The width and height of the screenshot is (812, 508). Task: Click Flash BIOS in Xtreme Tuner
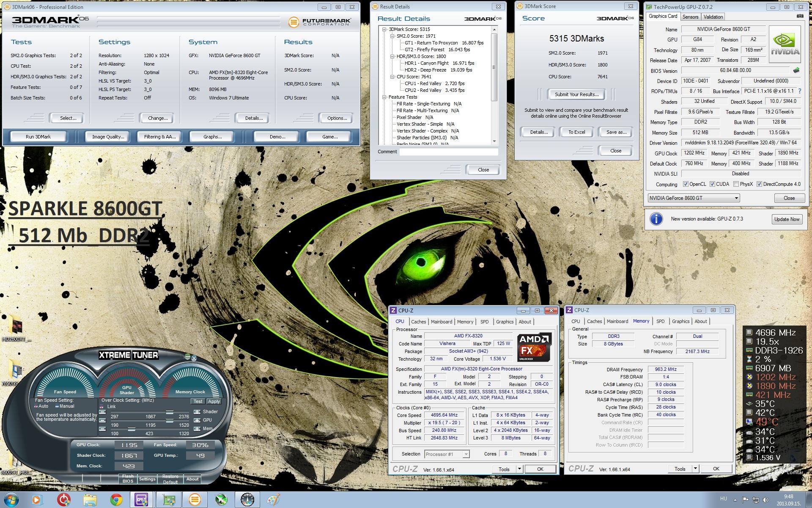coord(128,479)
